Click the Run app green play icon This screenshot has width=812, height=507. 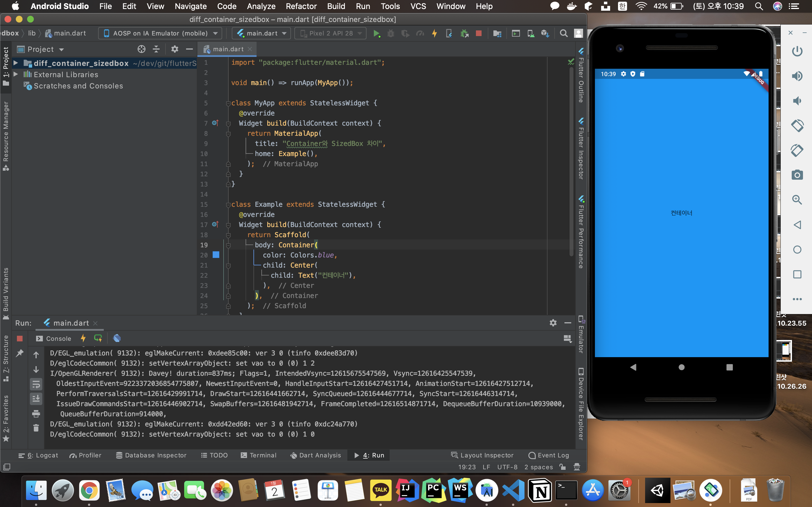[376, 34]
